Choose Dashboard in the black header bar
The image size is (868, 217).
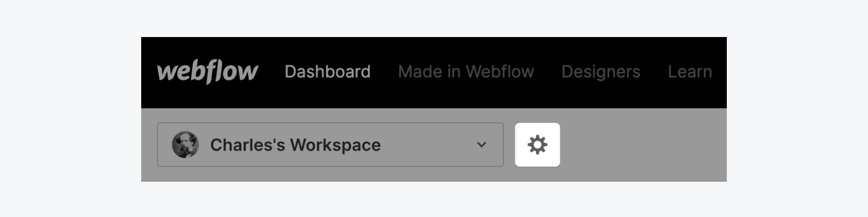tap(328, 72)
